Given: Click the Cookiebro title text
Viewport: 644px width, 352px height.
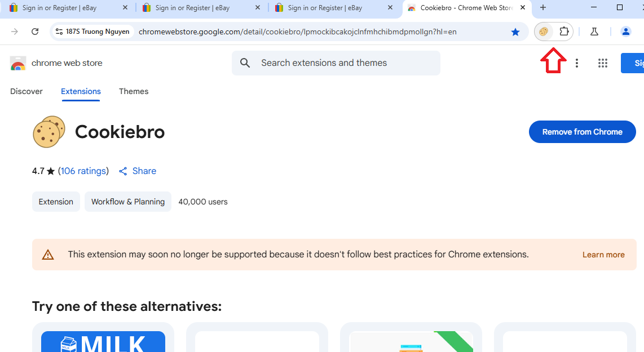Looking at the screenshot, I should click(x=120, y=132).
